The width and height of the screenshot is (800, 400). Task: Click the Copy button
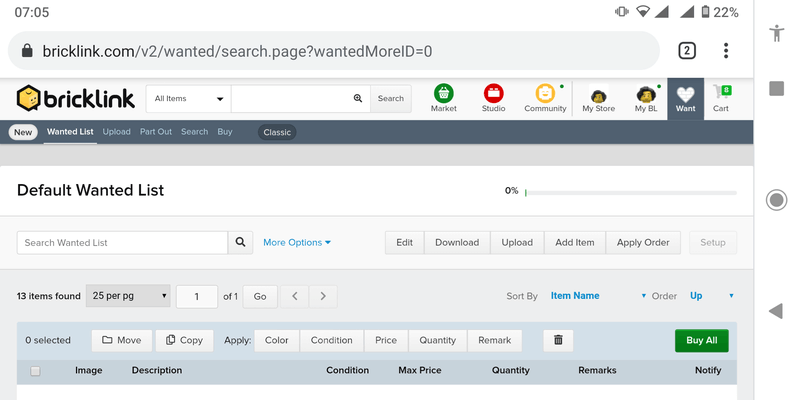coord(184,340)
